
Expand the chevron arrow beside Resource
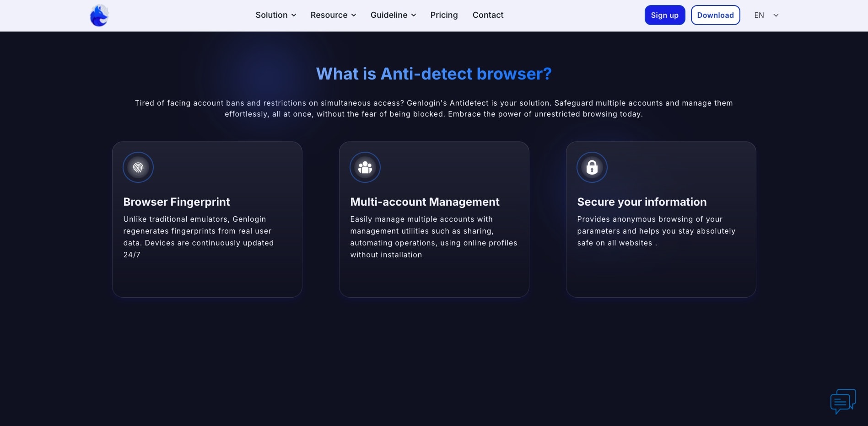point(354,15)
